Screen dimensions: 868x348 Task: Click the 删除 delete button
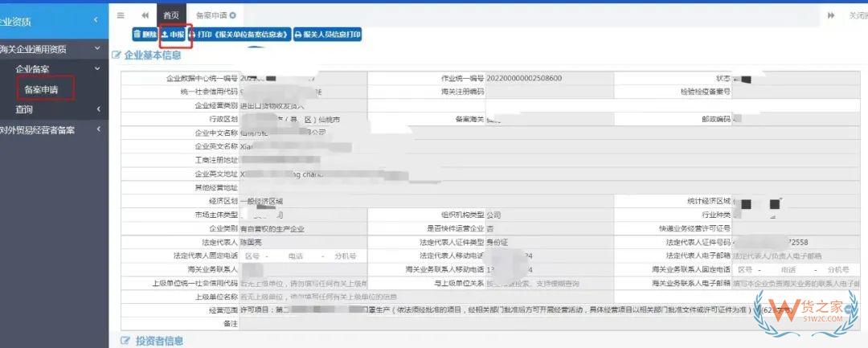[x=145, y=35]
